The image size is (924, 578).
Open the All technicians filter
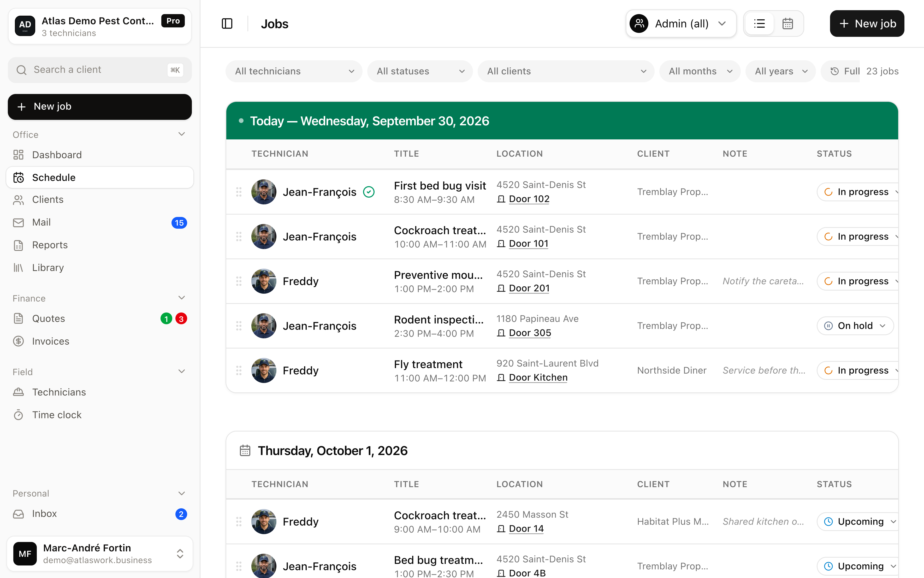coord(294,71)
